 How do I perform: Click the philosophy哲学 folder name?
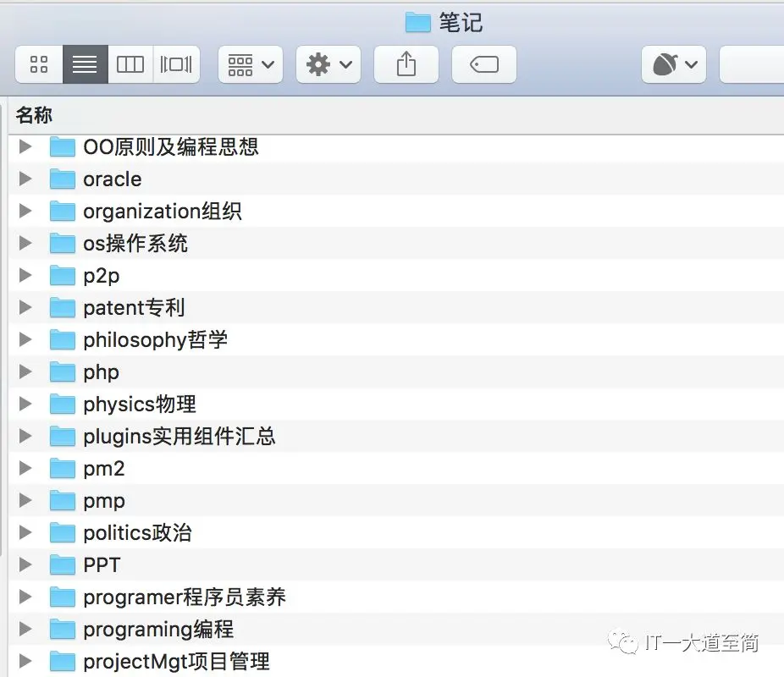[x=156, y=340]
